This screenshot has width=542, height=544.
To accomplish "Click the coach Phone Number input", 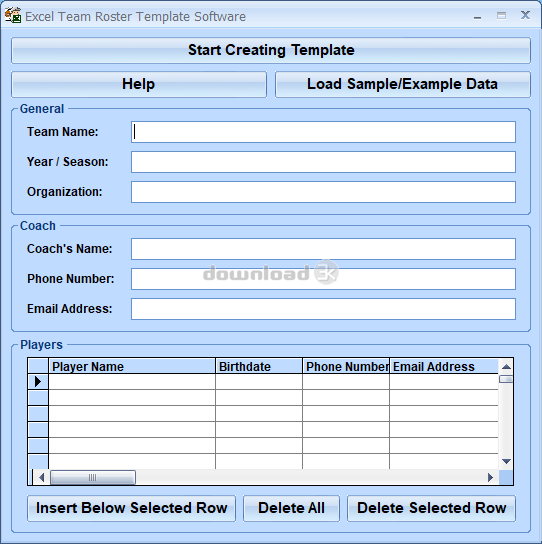I will click(x=323, y=279).
